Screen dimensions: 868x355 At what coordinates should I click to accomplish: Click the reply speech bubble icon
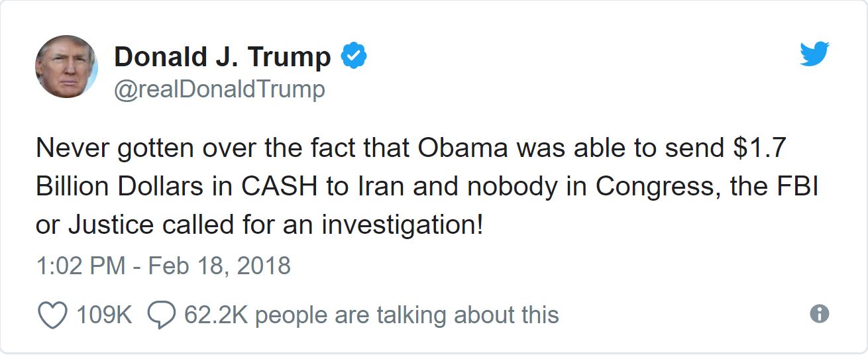[161, 315]
